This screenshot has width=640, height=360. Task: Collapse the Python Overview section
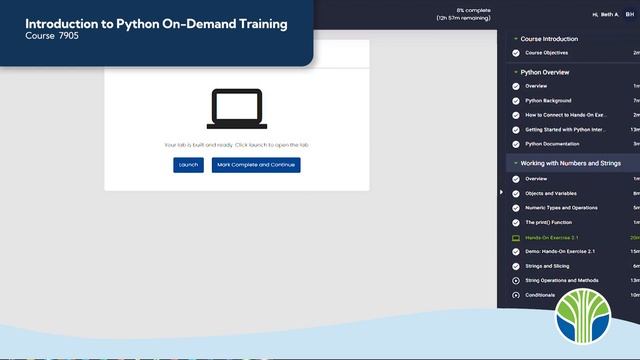pos(516,72)
